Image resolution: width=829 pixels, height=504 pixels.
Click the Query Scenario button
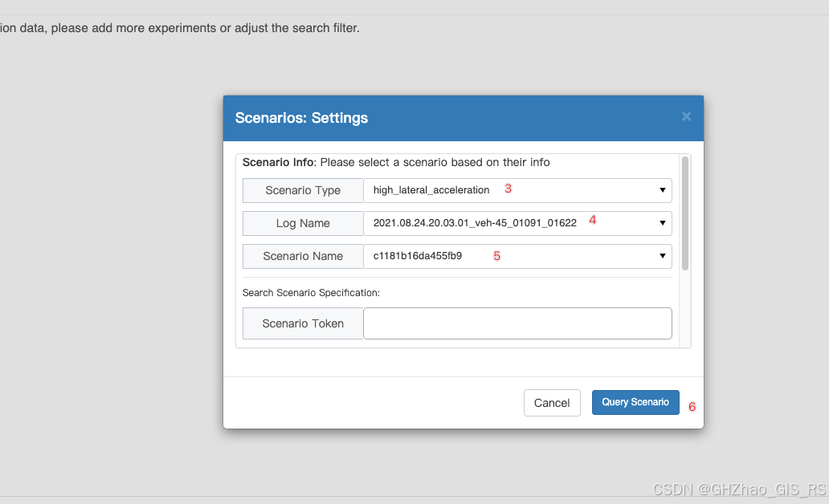tap(635, 403)
